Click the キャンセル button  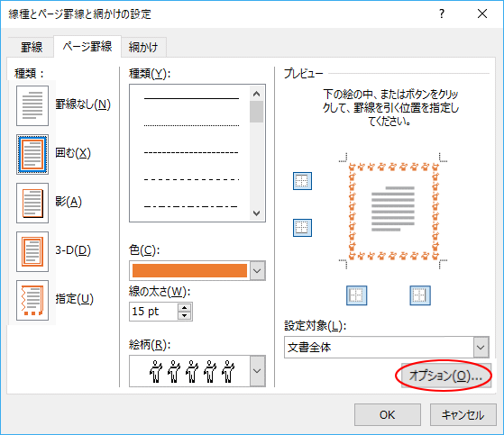pyautogui.click(x=463, y=415)
